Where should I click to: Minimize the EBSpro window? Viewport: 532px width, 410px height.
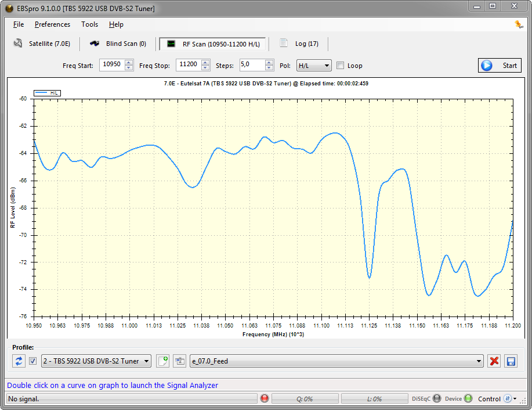pos(477,6)
